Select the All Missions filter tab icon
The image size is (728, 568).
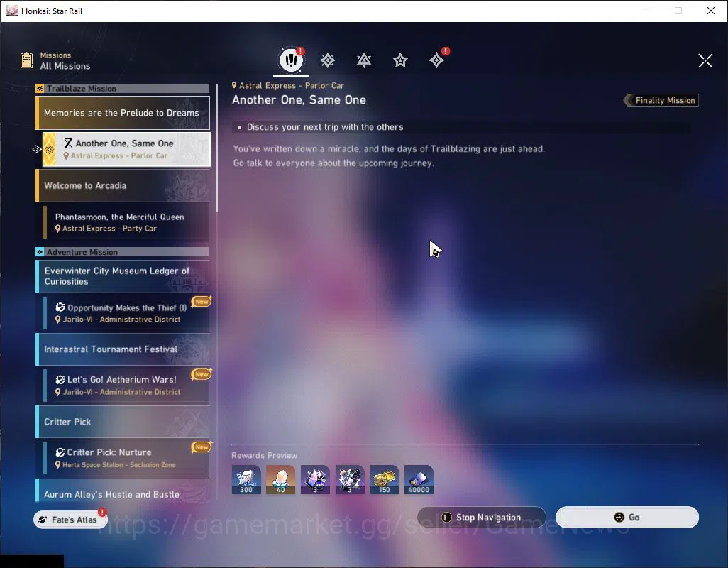click(291, 60)
